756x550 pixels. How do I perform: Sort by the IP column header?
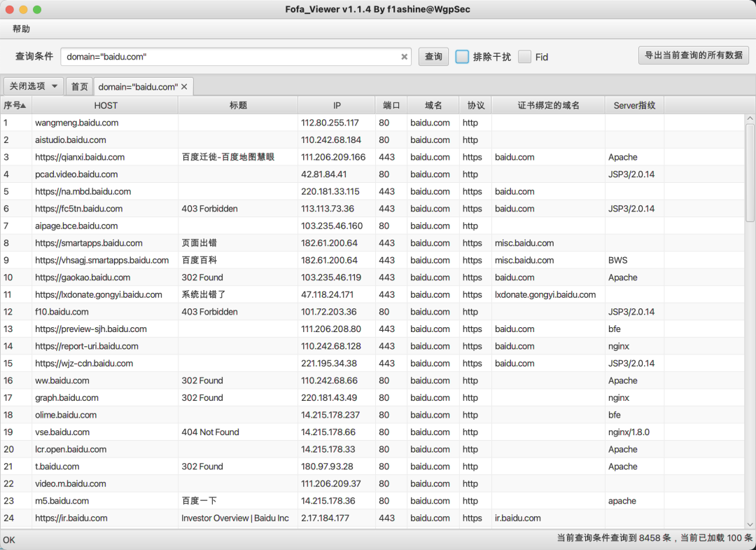[337, 105]
